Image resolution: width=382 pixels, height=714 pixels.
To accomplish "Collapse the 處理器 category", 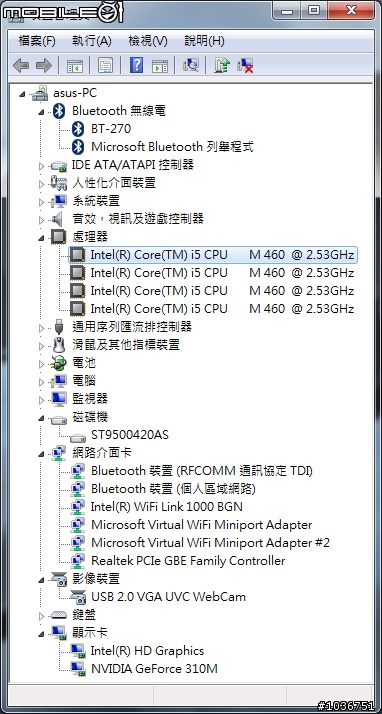I will 41,238.
